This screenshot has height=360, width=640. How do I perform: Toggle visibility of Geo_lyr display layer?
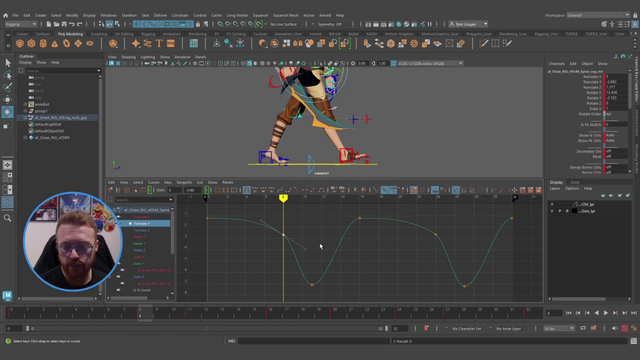point(552,211)
